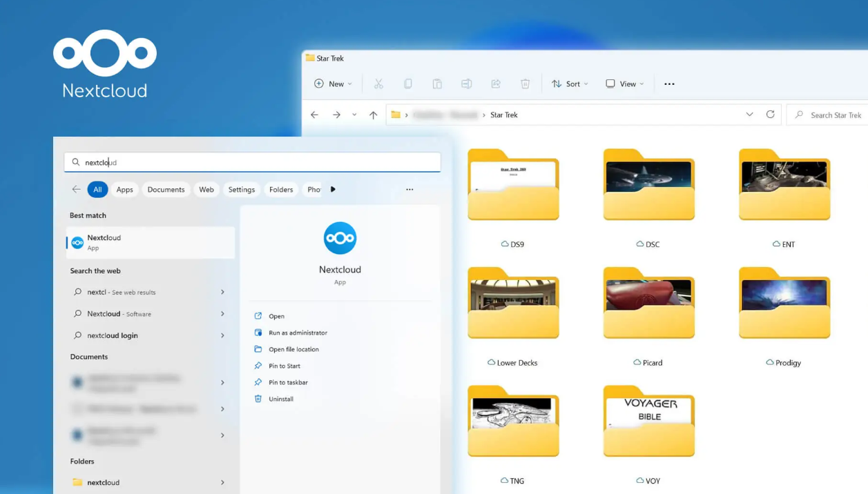Open the TNG folder
Viewport: 868px width, 494px height.
(x=513, y=435)
